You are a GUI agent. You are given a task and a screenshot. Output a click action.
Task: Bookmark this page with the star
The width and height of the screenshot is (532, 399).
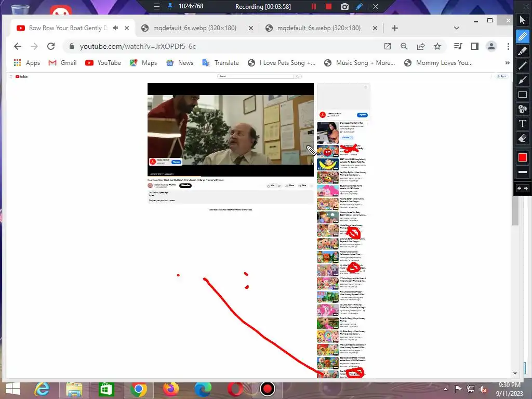(x=437, y=46)
